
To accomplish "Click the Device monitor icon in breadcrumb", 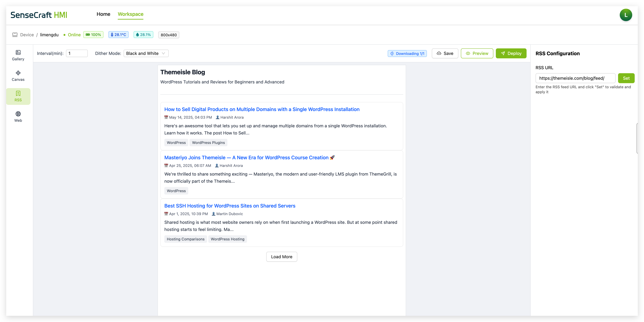I will click(15, 35).
